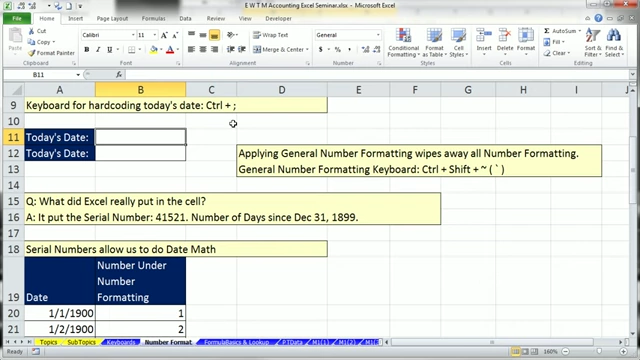Select row 11 header

pyautogui.click(x=13, y=137)
